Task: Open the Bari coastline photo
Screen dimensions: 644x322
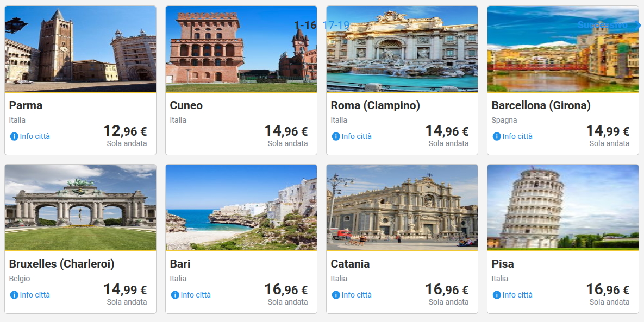Action: pos(241,207)
